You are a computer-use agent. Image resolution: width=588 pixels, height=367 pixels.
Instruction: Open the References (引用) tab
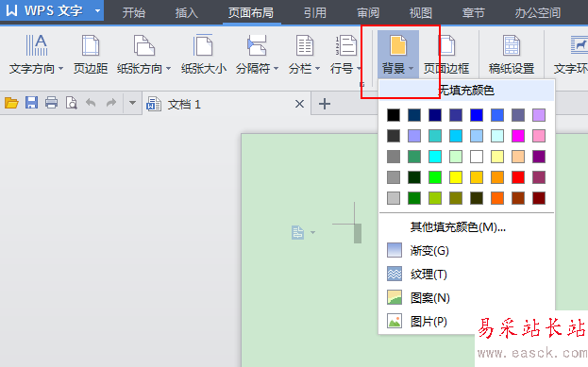tap(314, 13)
